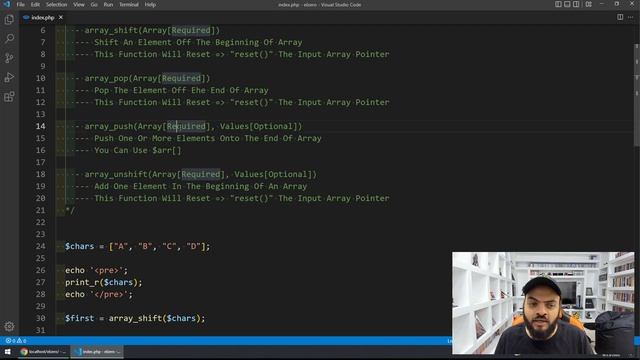640x360 pixels.
Task: Split the editor to the right
Action: coord(620,17)
